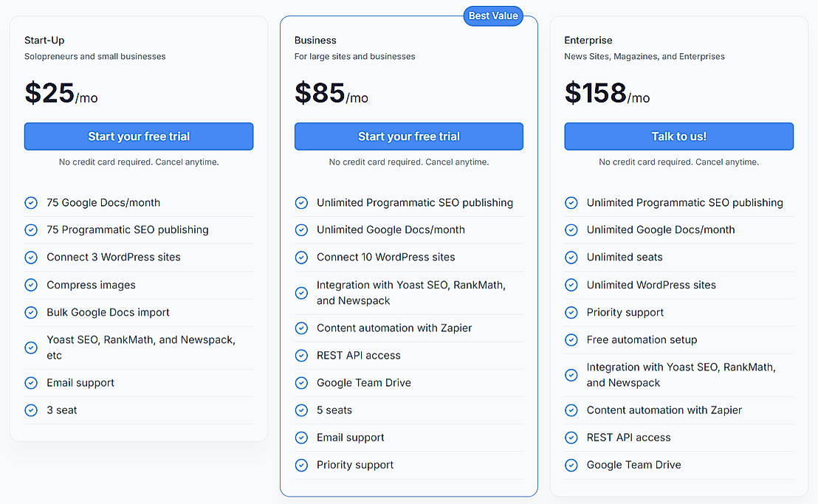The width and height of the screenshot is (818, 504).
Task: Click checkmark beside Enterprise Content automation with Zapier
Action: coord(571,411)
